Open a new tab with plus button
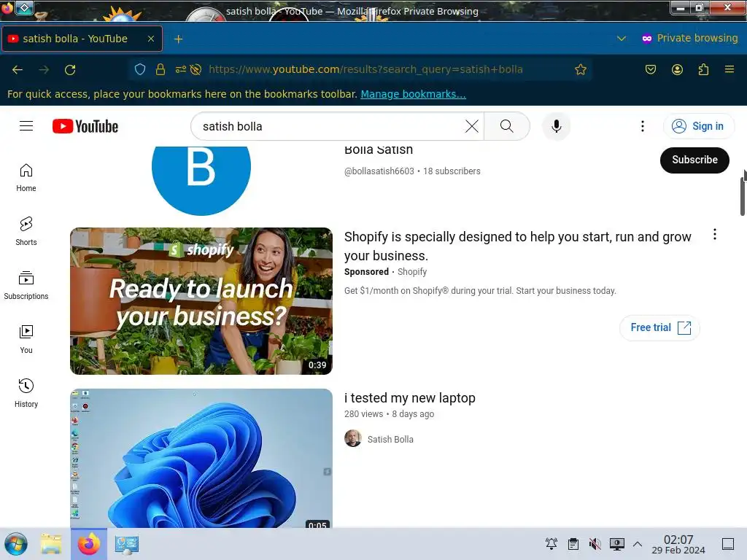Image resolution: width=747 pixels, height=560 pixels. pos(178,39)
